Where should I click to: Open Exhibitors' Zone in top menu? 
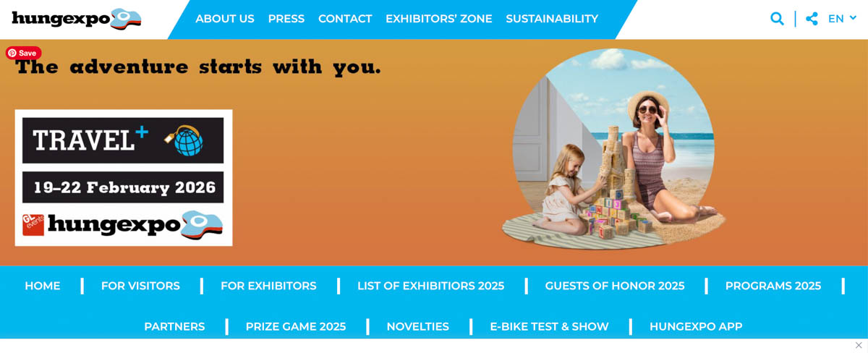click(439, 19)
